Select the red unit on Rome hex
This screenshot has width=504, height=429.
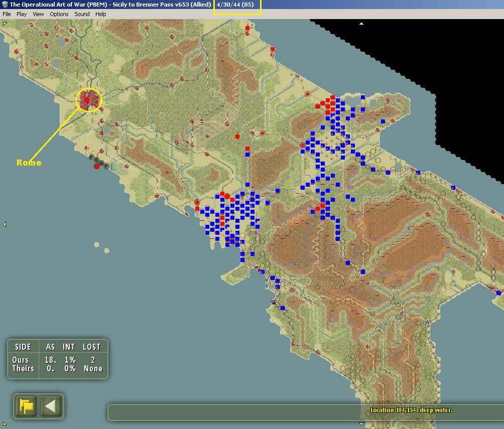86,100
